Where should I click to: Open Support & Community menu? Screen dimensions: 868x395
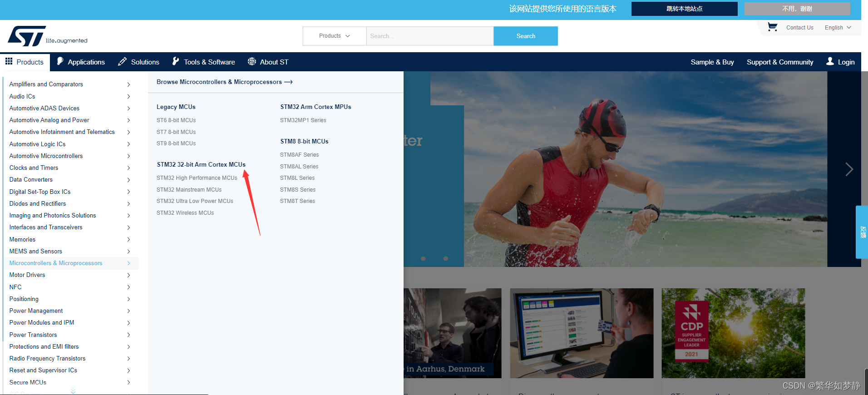780,62
